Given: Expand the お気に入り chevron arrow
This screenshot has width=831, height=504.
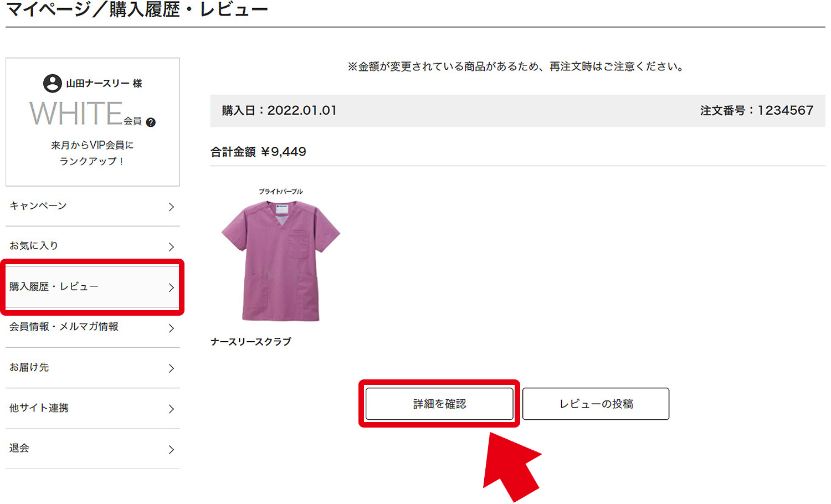Looking at the screenshot, I should 171,247.
